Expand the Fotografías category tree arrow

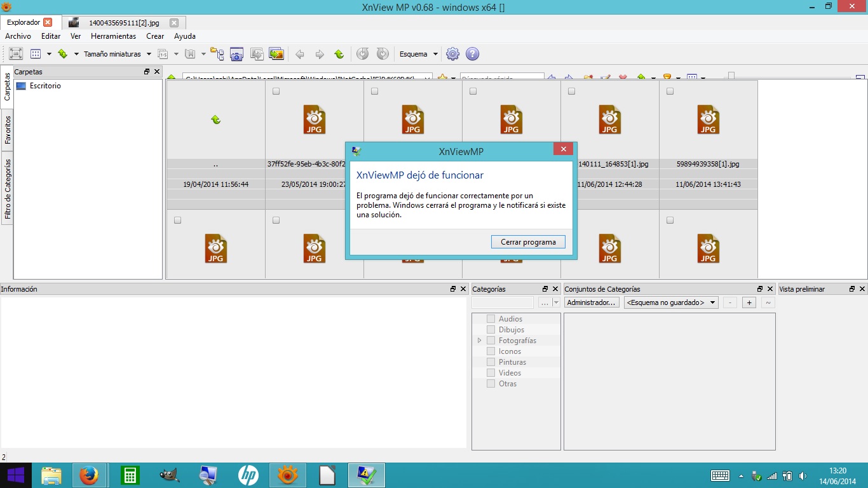tap(479, 341)
